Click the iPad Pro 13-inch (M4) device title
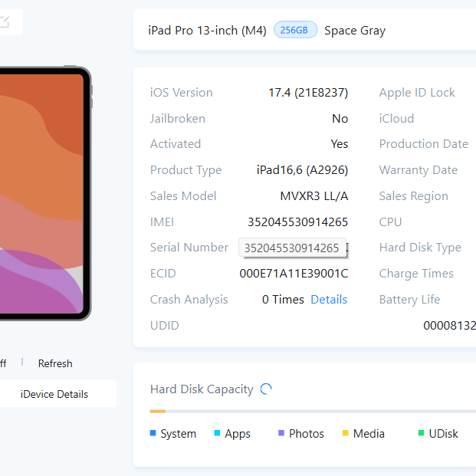Screen dimensions: 476x476 pos(207,31)
